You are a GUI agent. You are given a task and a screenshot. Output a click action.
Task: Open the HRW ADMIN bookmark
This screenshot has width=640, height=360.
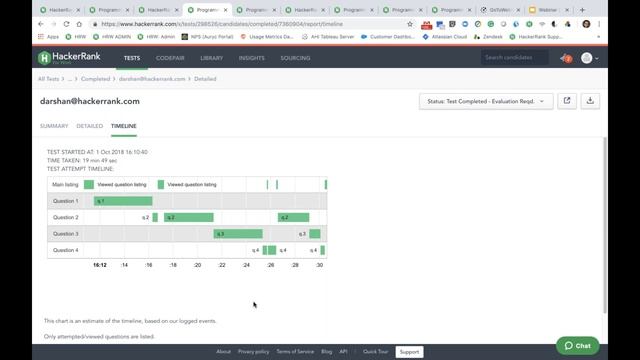pyautogui.click(x=112, y=37)
